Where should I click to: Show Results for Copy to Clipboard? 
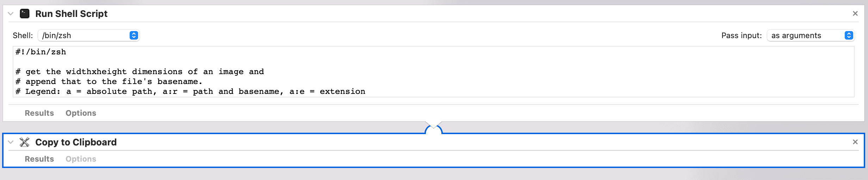[x=39, y=159]
